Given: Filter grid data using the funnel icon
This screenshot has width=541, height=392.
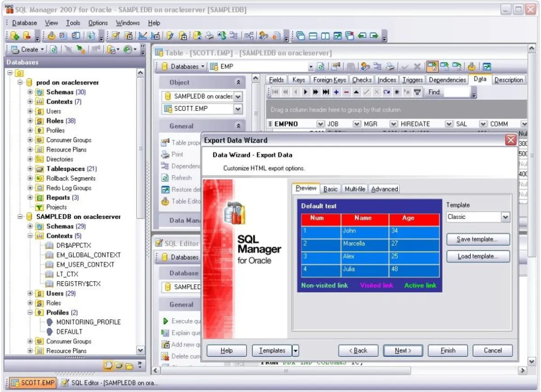Looking at the screenshot, I should tap(416, 92).
